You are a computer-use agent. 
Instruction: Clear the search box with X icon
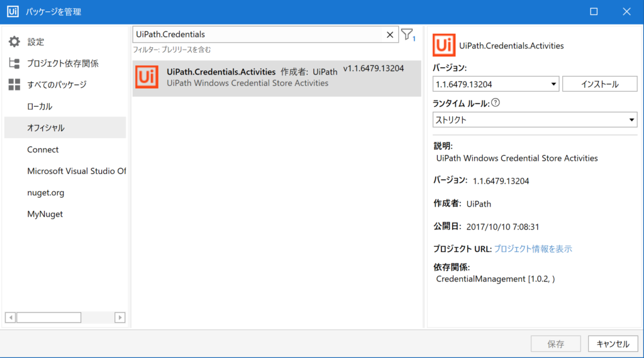pos(390,35)
